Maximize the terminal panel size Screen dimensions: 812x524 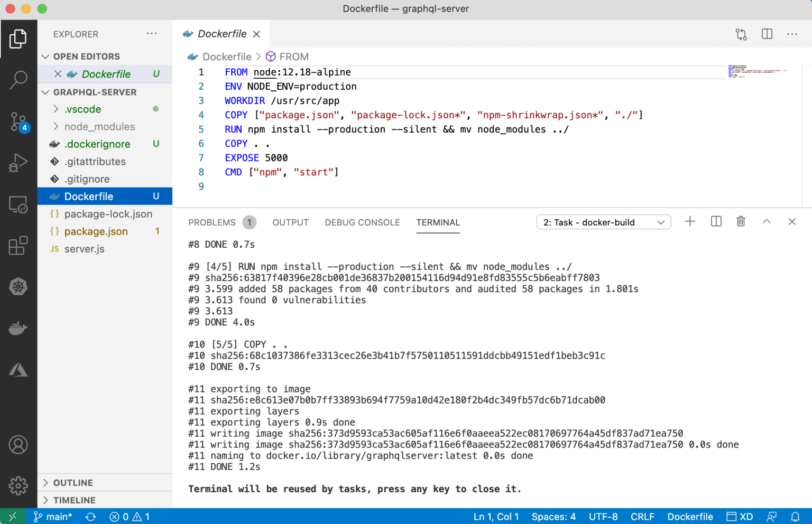click(767, 222)
